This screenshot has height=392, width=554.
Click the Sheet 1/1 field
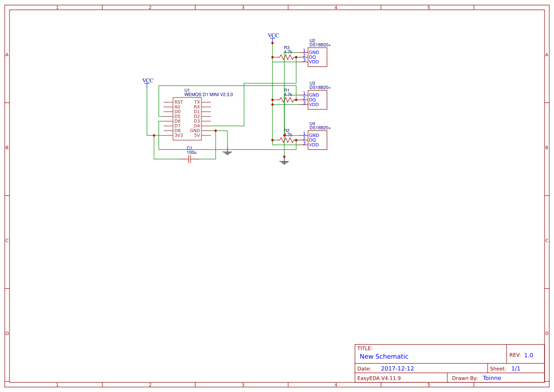pos(517,368)
